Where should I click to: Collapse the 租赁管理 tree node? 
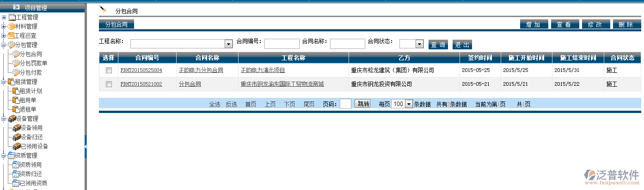point(4,82)
